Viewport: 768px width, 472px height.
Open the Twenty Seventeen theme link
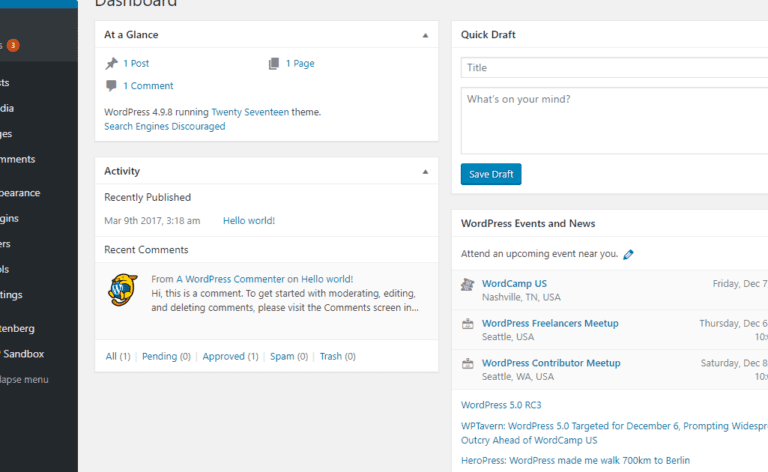(x=250, y=113)
